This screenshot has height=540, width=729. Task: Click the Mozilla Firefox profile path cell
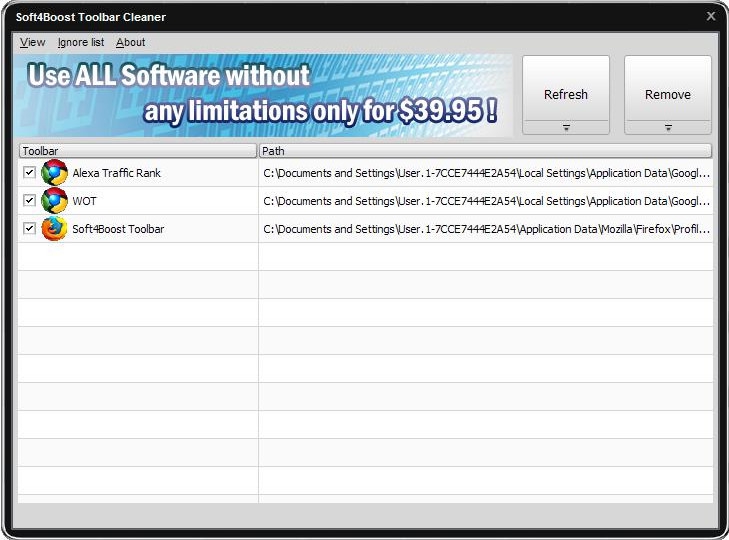[486, 229]
